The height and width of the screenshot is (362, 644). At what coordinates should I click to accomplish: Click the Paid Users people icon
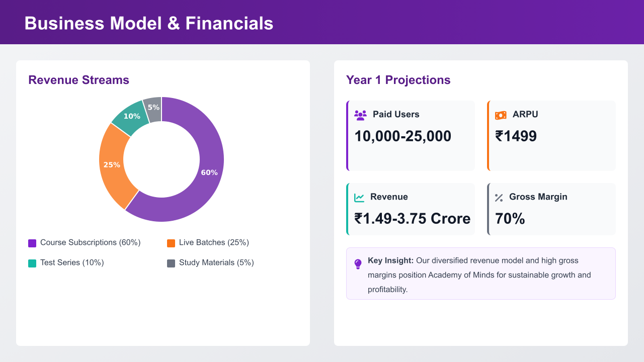pyautogui.click(x=360, y=115)
